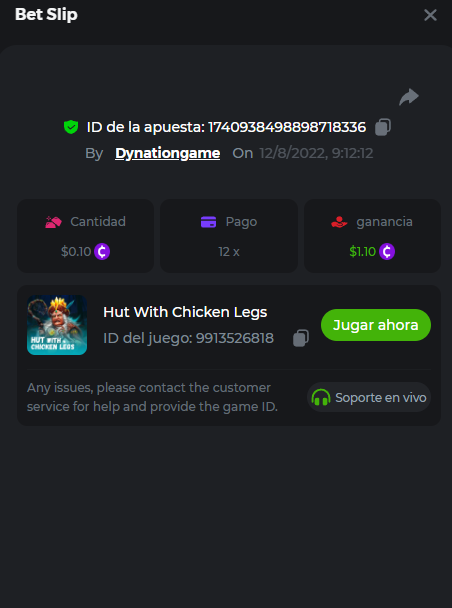Click the bet ID text 174093849889871833​6
The width and height of the screenshot is (452, 608).
coord(287,127)
